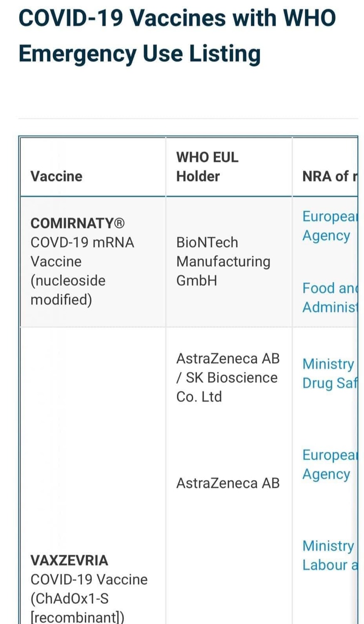Click the SK Bioscience Co. Ltd text

227,387
